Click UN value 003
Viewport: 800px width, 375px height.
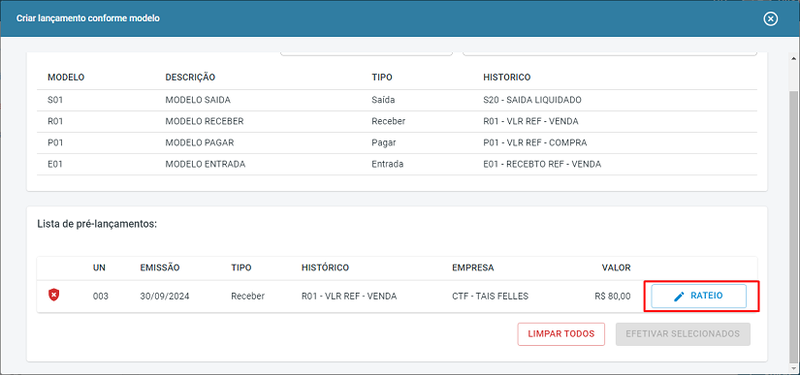[x=101, y=296]
